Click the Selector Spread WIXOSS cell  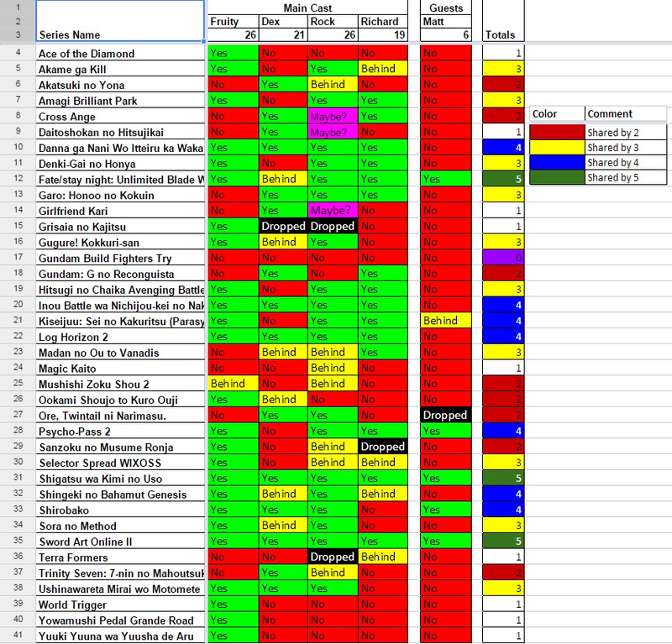[x=120, y=463]
